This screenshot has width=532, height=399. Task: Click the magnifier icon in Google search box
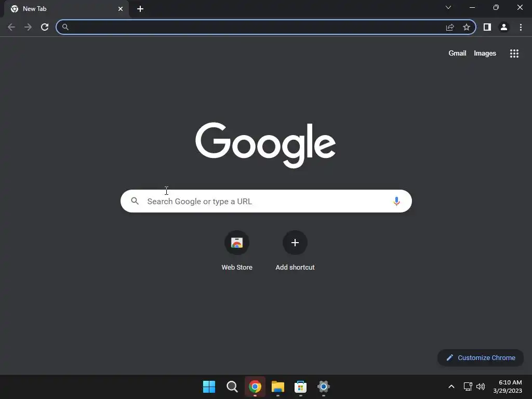tap(135, 201)
